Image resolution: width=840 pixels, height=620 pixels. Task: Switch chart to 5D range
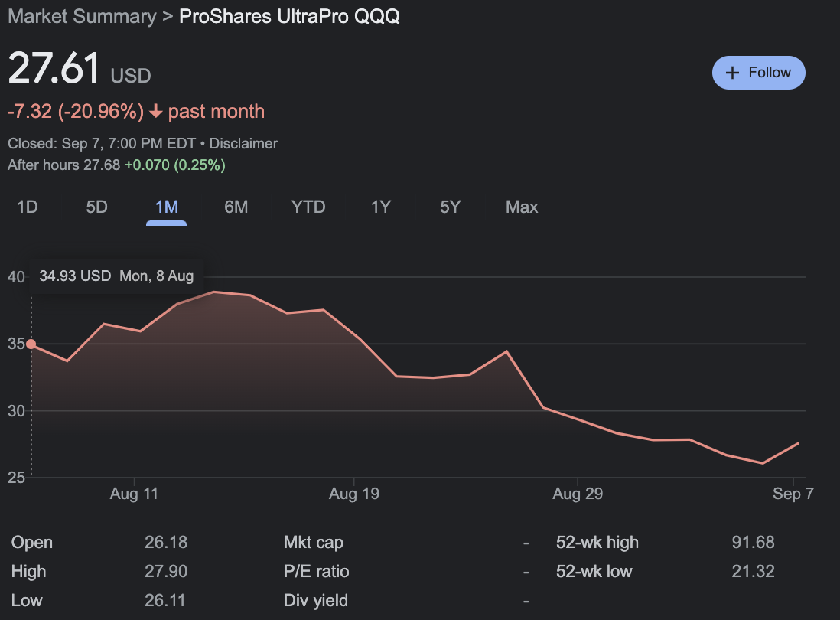96,207
